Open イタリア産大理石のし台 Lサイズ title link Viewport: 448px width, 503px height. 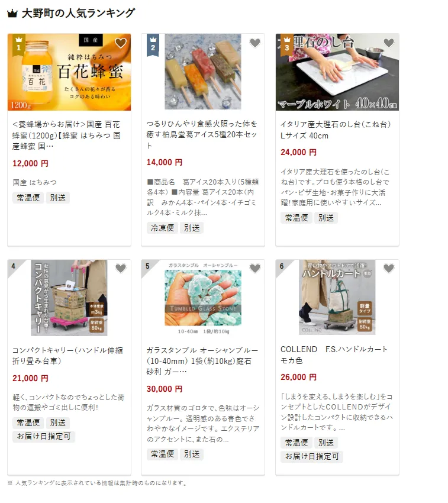tap(336, 130)
